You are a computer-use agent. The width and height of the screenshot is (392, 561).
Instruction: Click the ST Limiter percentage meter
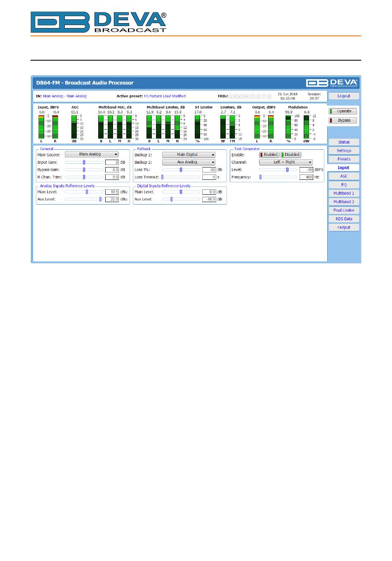198,127
